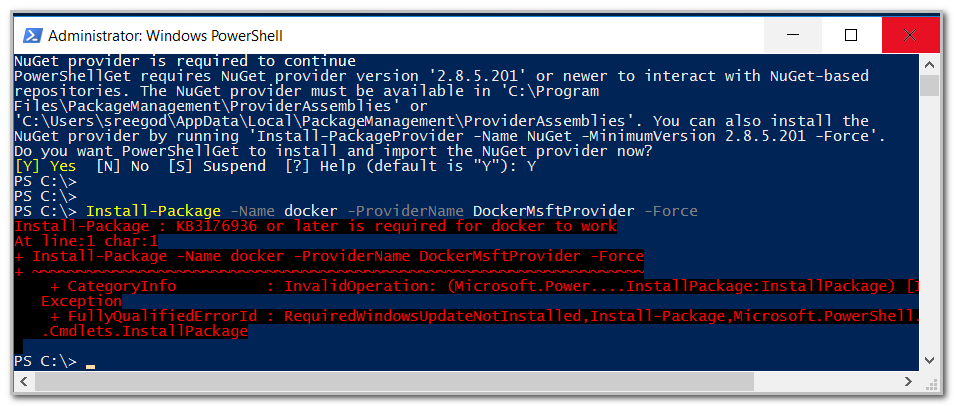
Task: Click the title bar text 'Administrator: Windows PowerShell'
Action: pyautogui.click(x=152, y=35)
